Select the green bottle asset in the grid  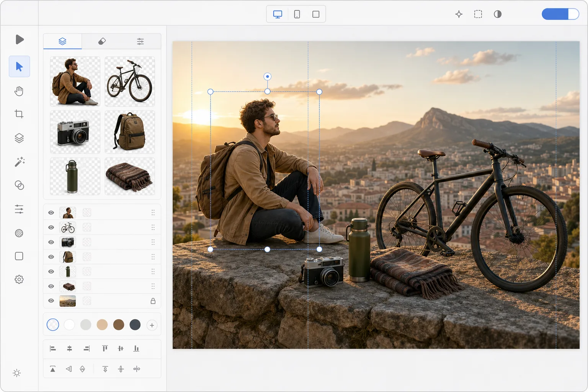pos(75,176)
